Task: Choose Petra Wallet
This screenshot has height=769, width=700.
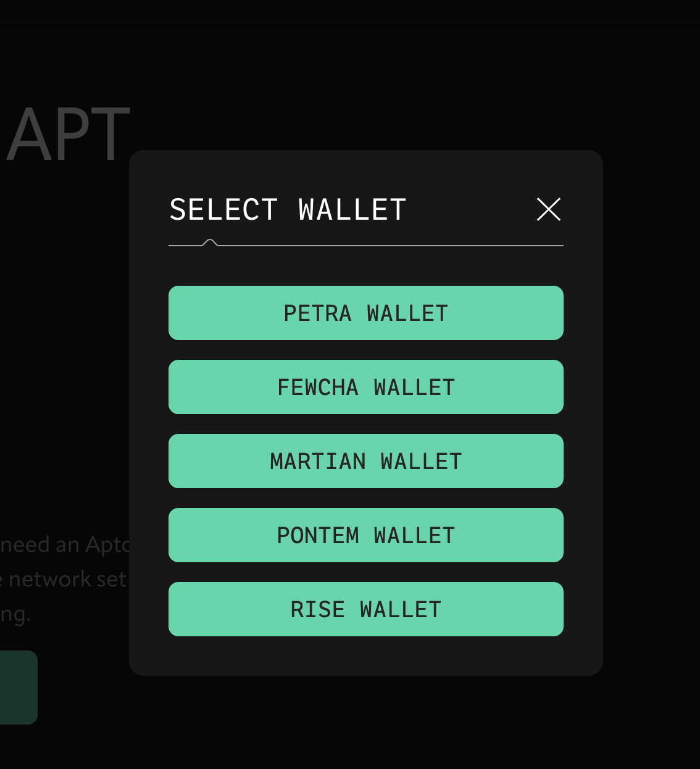Action: click(365, 313)
